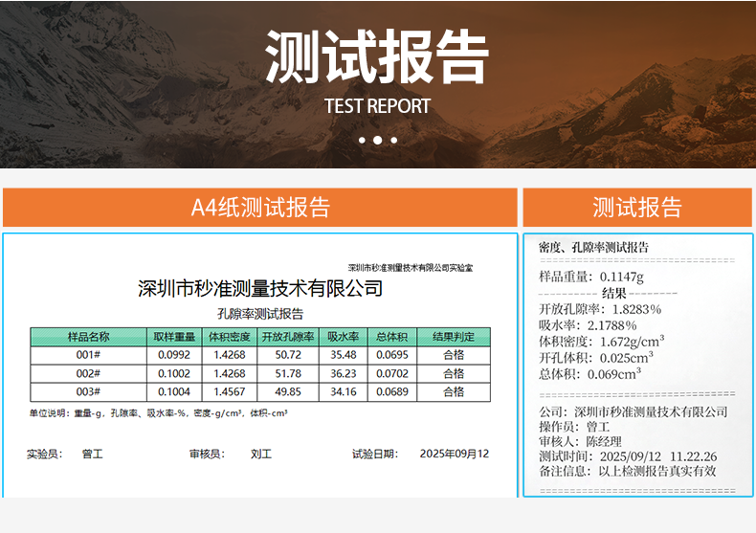
Task: Click the TEST REPORT subtitle text
Action: tap(377, 106)
